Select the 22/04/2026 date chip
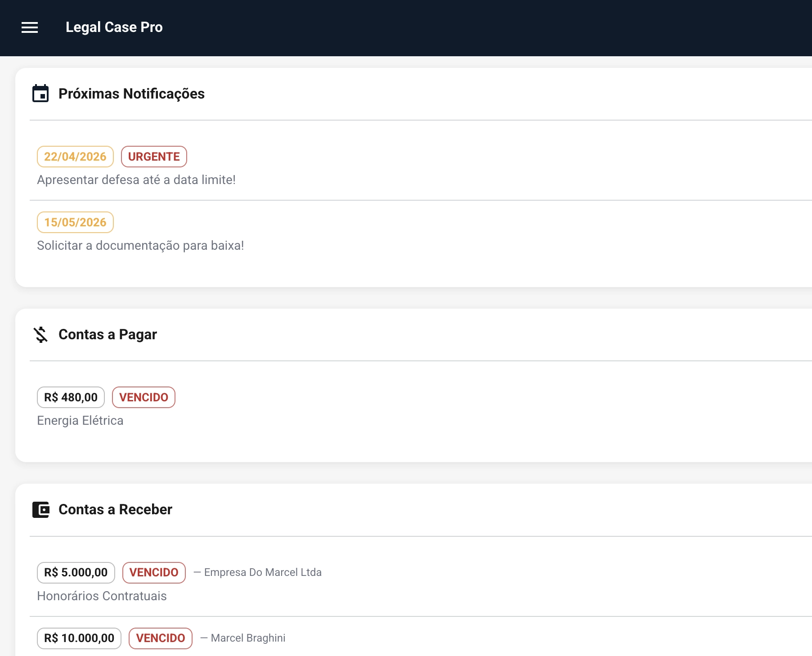 pos(75,157)
